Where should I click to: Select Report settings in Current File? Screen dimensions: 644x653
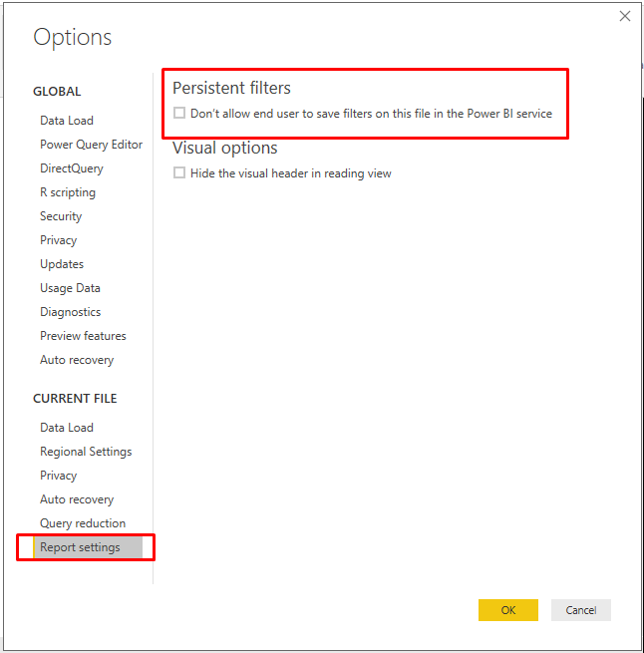88,547
